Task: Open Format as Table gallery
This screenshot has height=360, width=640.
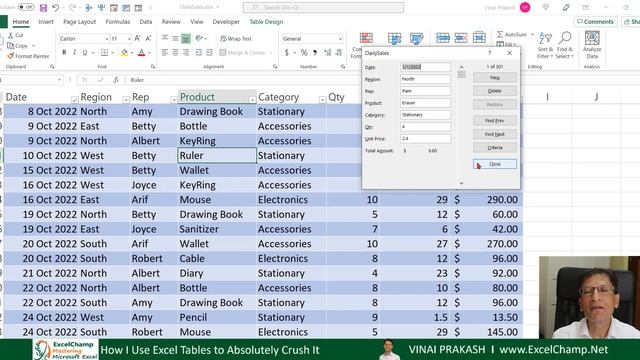Action: 394,38
